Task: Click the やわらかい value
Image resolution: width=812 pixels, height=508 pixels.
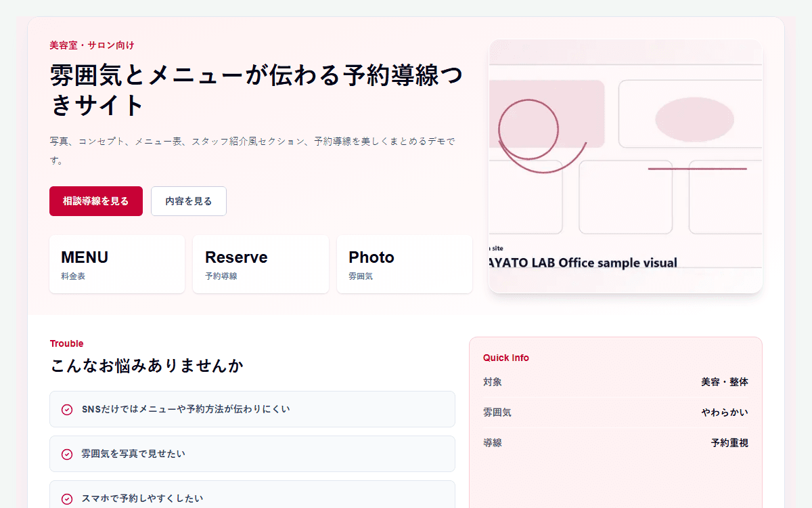Action: click(x=725, y=412)
